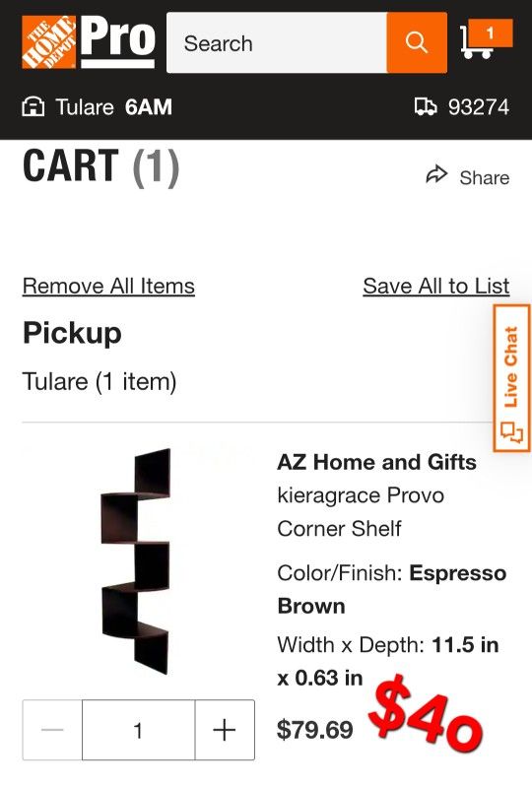Click Save All to List link

pyautogui.click(x=436, y=287)
